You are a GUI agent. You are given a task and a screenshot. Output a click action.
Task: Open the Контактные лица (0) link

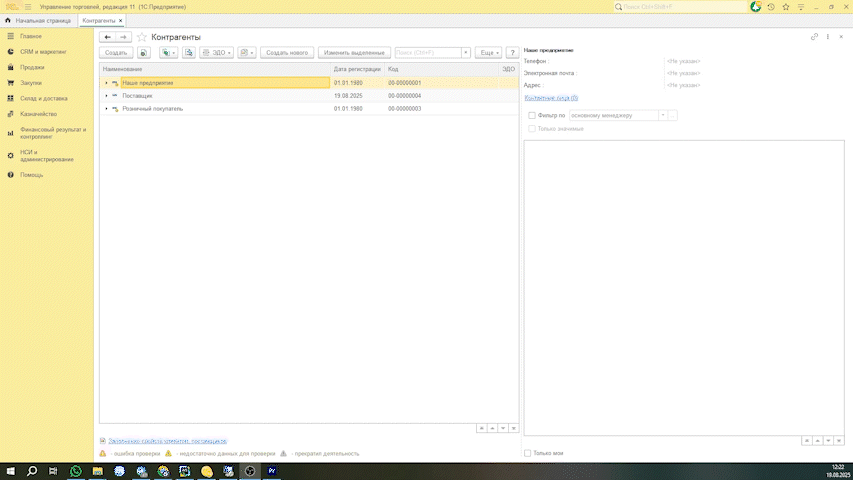pyautogui.click(x=551, y=98)
